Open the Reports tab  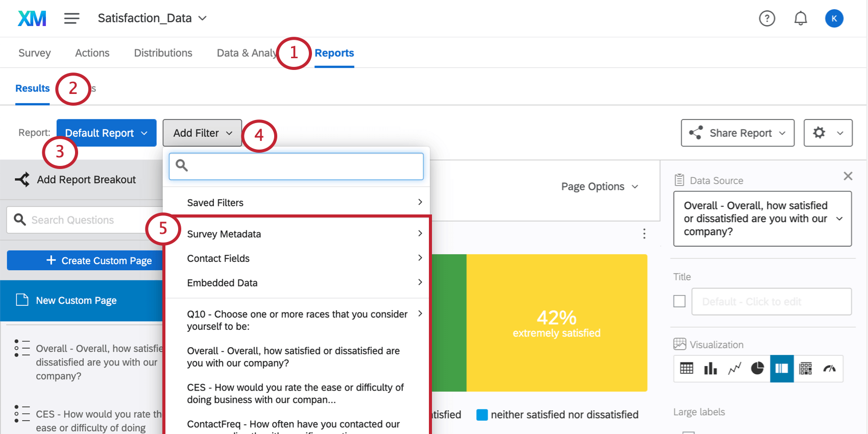pyautogui.click(x=334, y=53)
